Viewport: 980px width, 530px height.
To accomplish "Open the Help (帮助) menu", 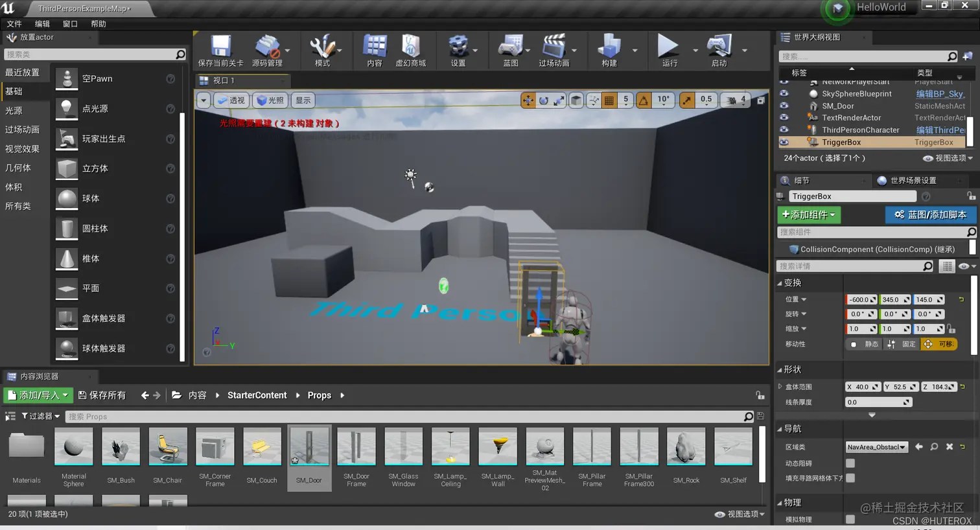I will (99, 24).
